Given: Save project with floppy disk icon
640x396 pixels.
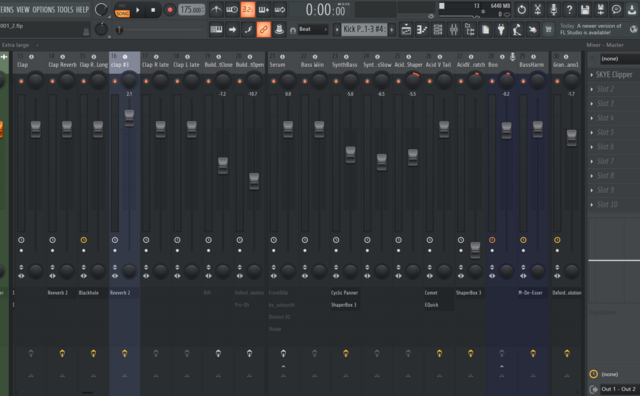Looking at the screenshot, I should coord(585,9).
